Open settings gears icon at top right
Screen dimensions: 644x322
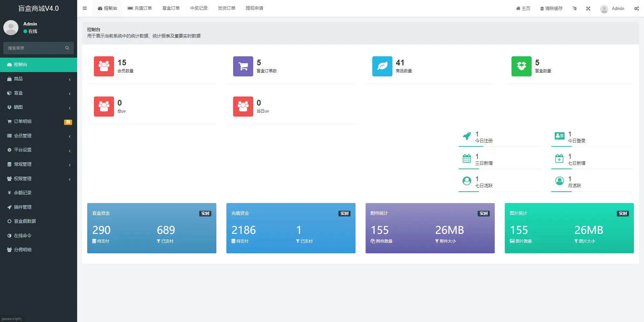coord(636,9)
